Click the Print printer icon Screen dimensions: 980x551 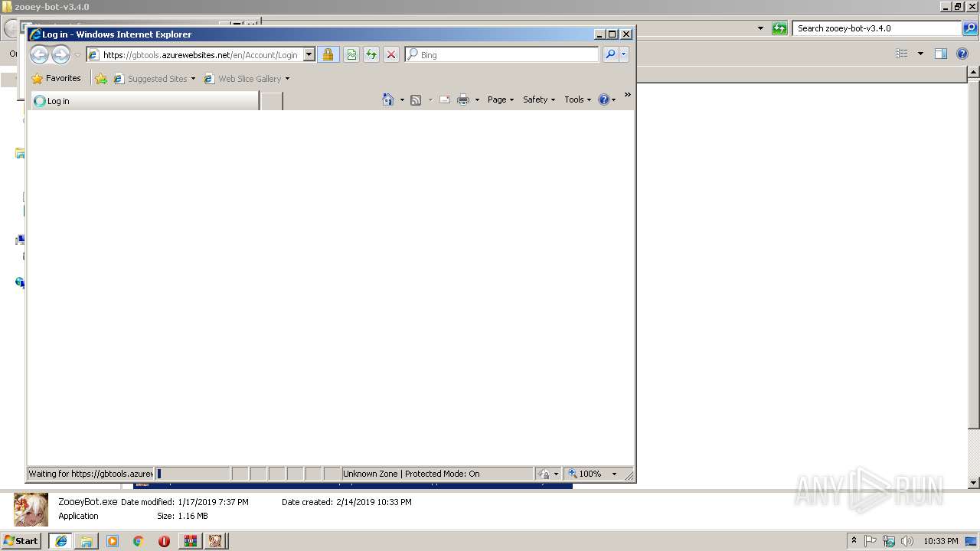[463, 99]
